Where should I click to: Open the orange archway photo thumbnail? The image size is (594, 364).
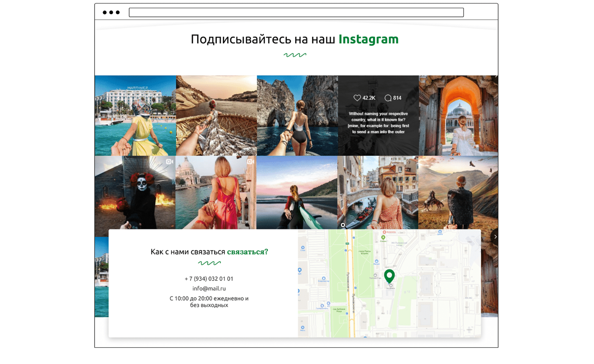click(458, 115)
